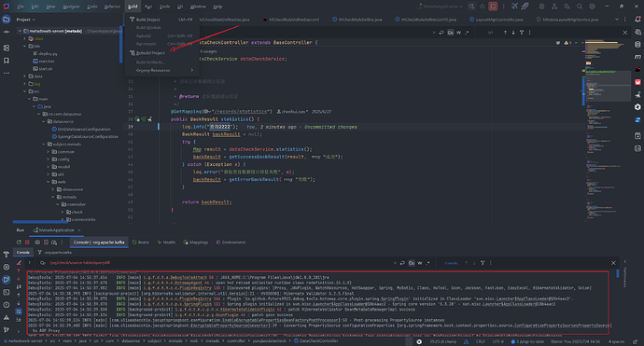Show the hidden editor tabs dropdown

pos(617,20)
